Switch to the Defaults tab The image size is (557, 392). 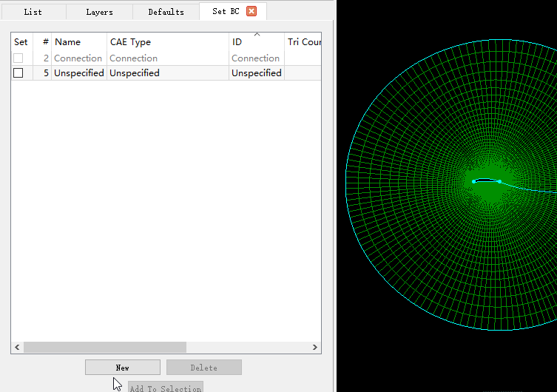[166, 12]
